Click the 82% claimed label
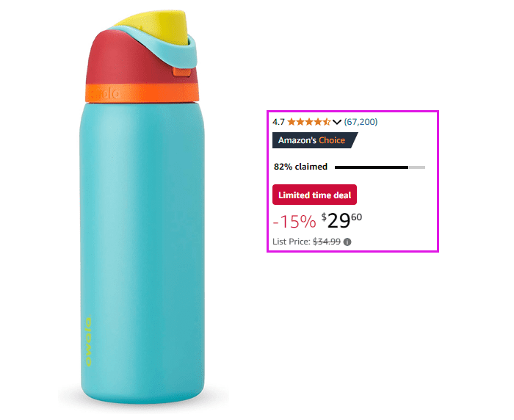This screenshot has width=514, height=420. 300,167
